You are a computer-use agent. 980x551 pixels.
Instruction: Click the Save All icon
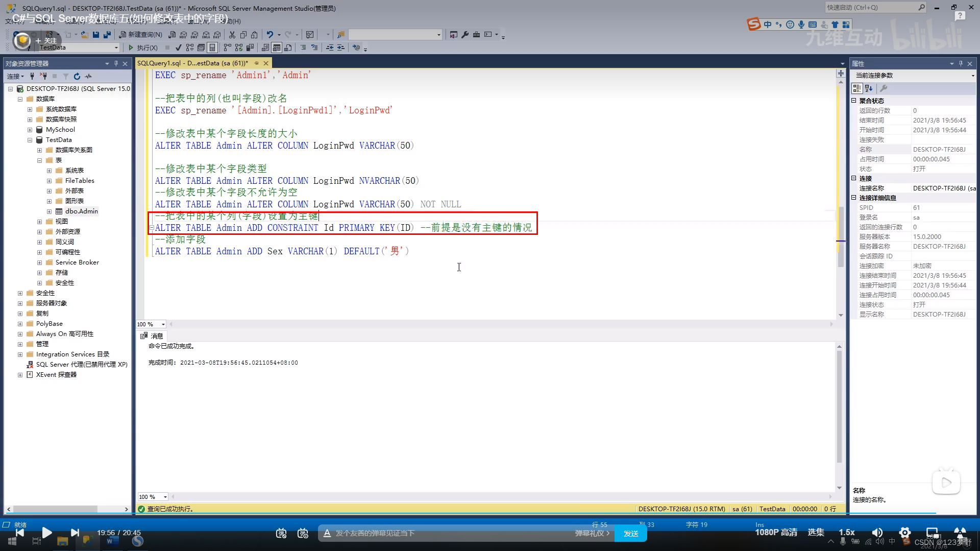coord(107,35)
